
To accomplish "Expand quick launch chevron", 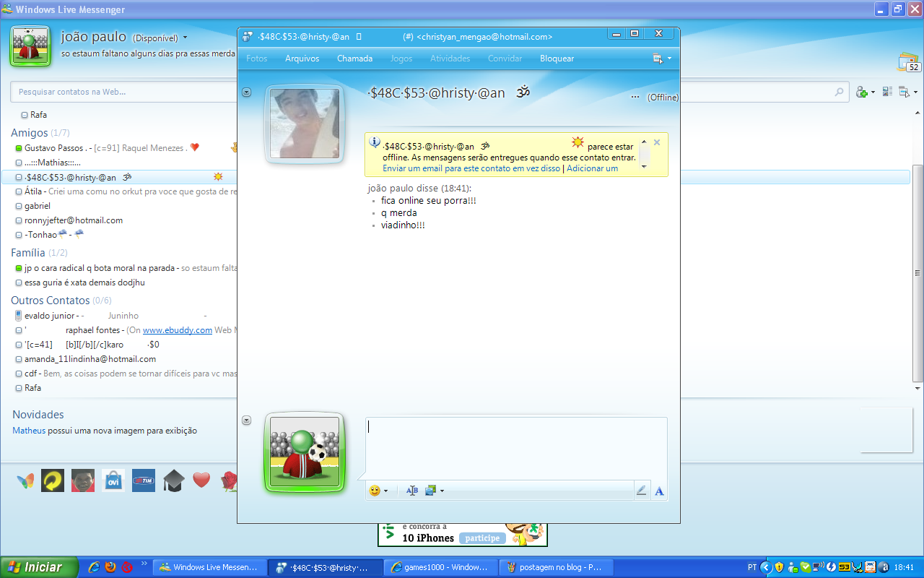I will click(144, 564).
